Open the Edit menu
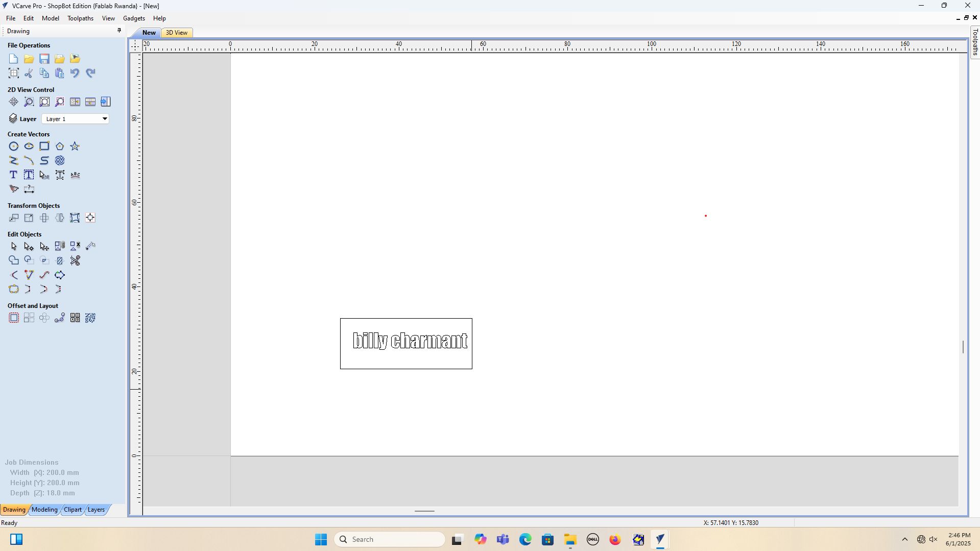980x551 pixels. coord(29,18)
